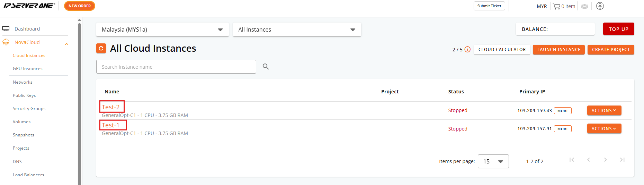Open the Test-1 instance link
644x185 pixels.
click(x=110, y=125)
